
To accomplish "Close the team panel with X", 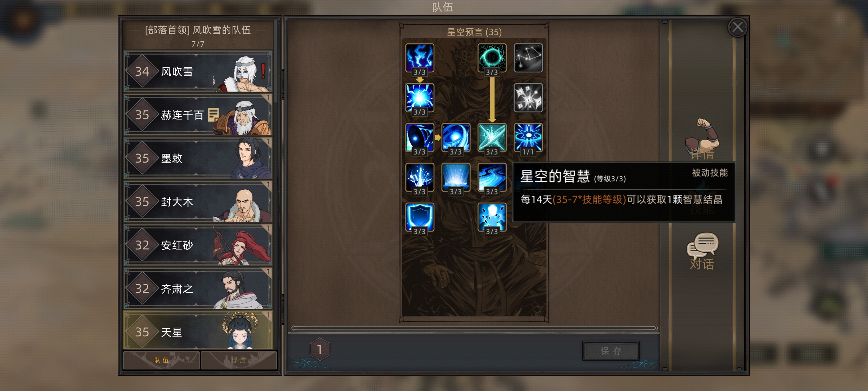I will [x=737, y=27].
